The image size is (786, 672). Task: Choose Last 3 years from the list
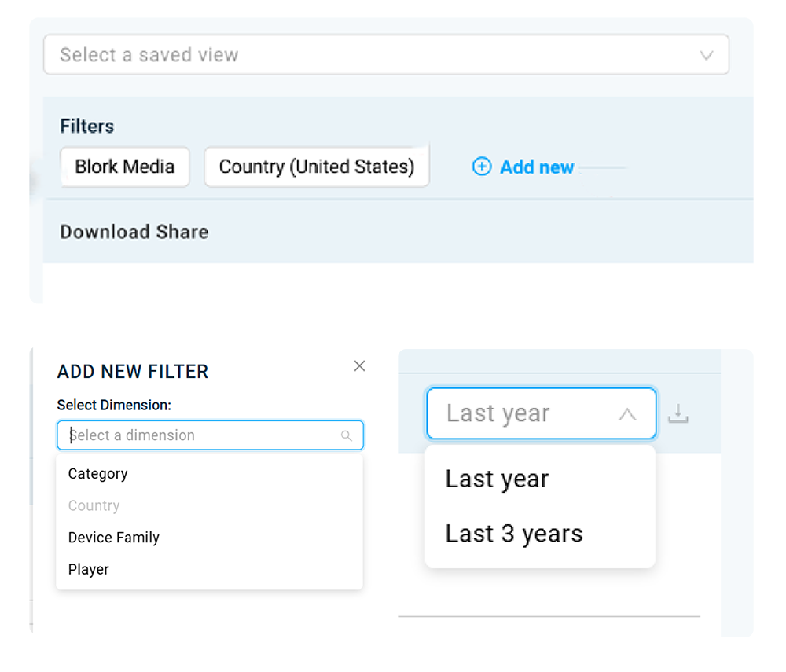513,534
